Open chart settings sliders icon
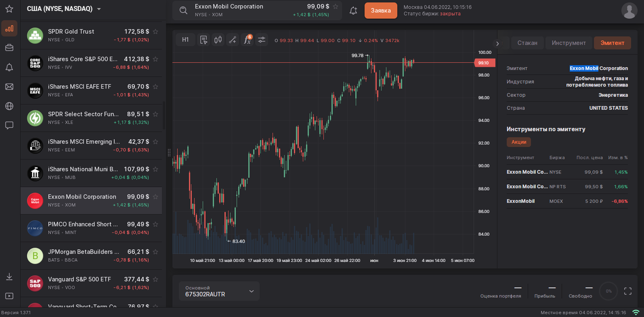 click(x=261, y=39)
